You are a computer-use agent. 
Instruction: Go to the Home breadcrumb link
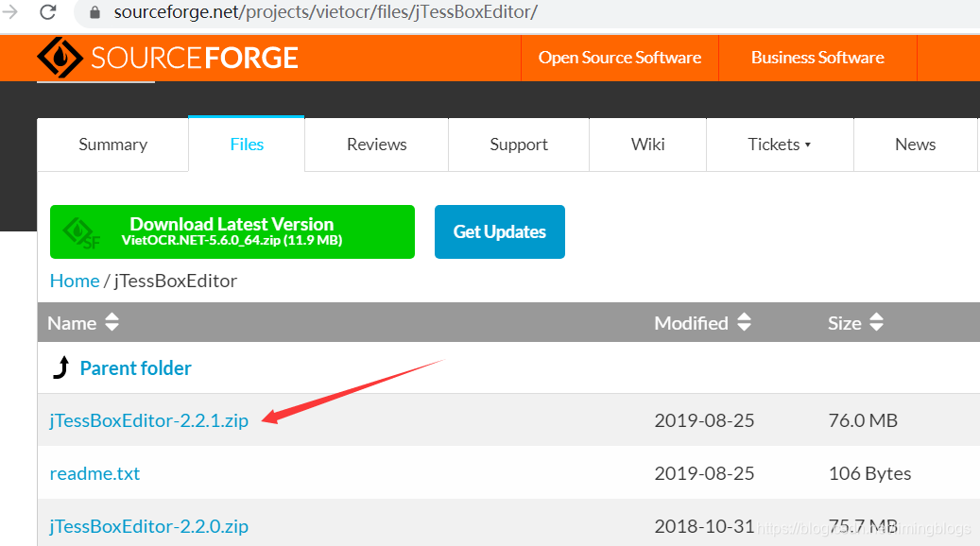(x=75, y=281)
